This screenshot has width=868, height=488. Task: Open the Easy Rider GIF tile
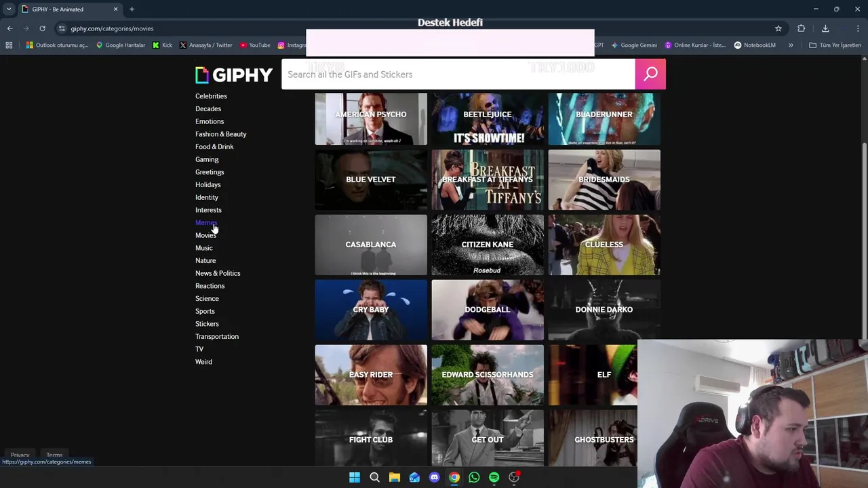point(371,375)
